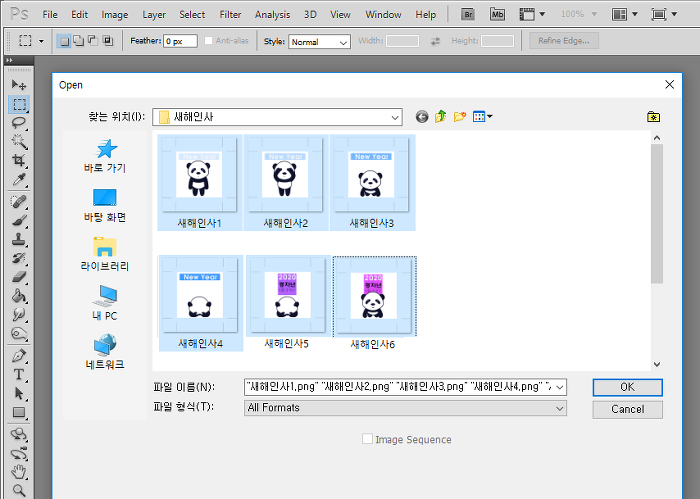The image size is (700, 499).
Task: Create a new folder in the dialog
Action: tap(460, 117)
